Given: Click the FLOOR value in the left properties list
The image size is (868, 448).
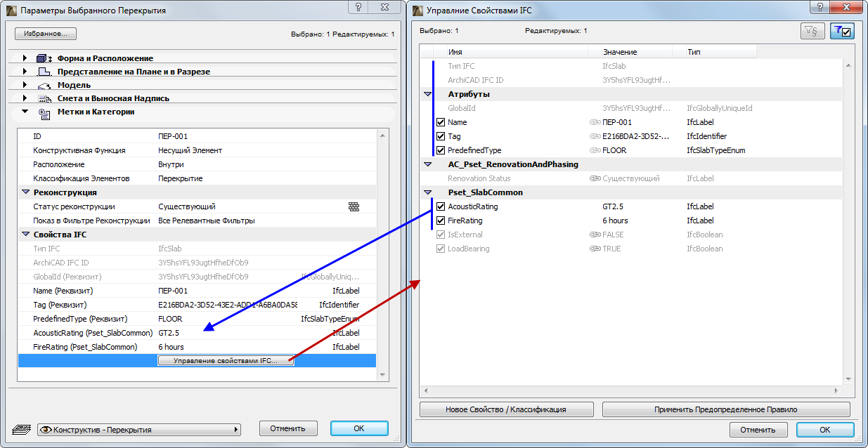Looking at the screenshot, I should [170, 319].
